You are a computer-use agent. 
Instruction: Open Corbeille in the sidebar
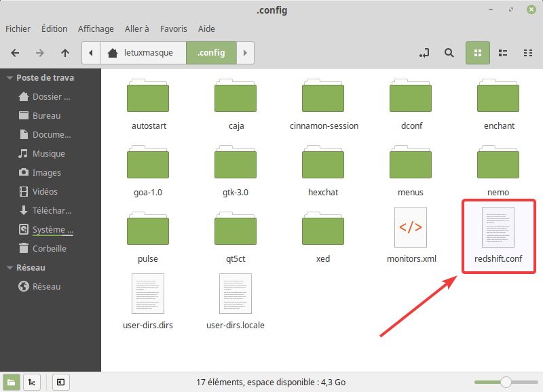click(x=49, y=248)
